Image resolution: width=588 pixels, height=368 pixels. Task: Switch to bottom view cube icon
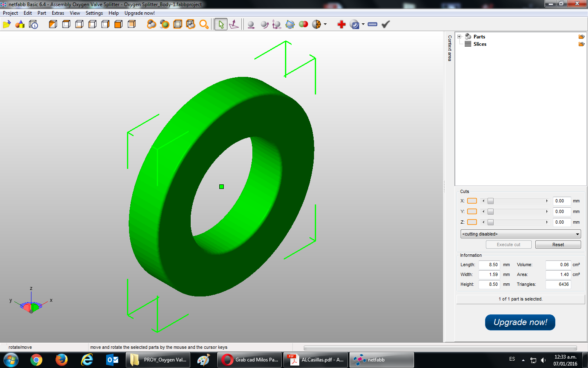tap(79, 25)
